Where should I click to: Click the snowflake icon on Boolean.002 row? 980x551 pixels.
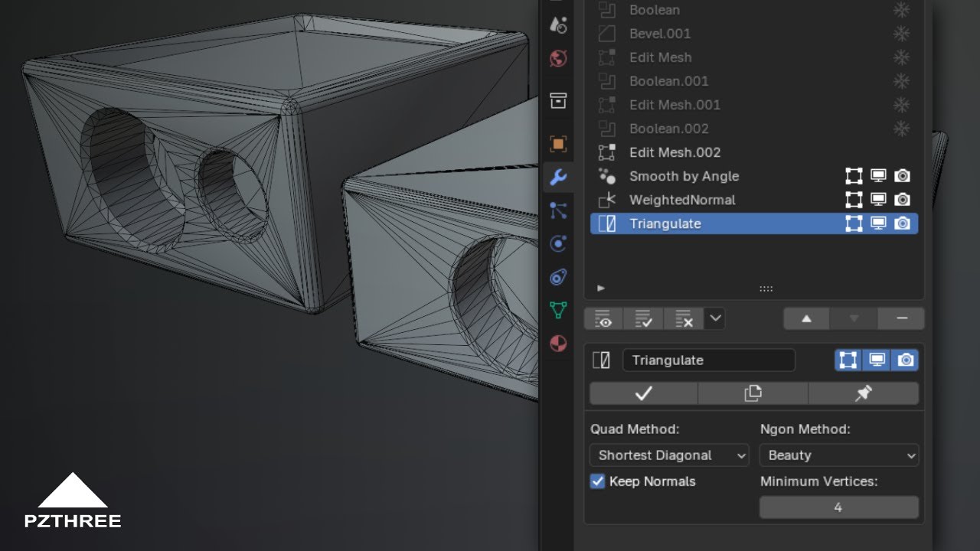point(902,129)
